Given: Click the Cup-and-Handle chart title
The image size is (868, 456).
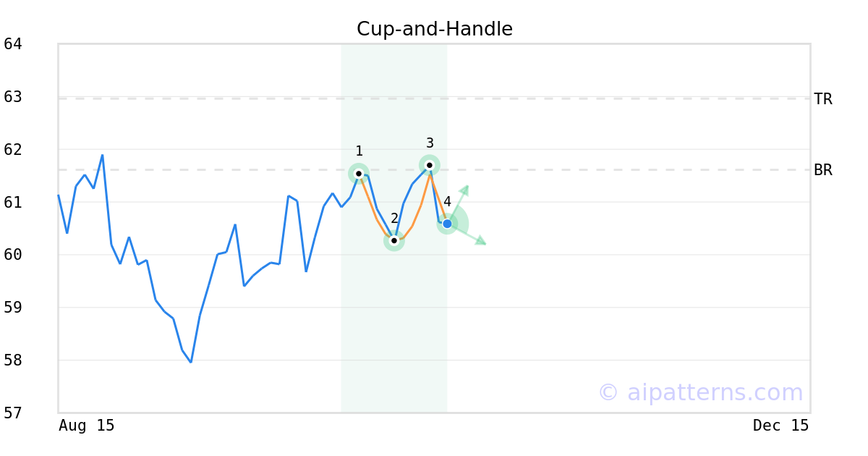Looking at the screenshot, I should point(434,29).
